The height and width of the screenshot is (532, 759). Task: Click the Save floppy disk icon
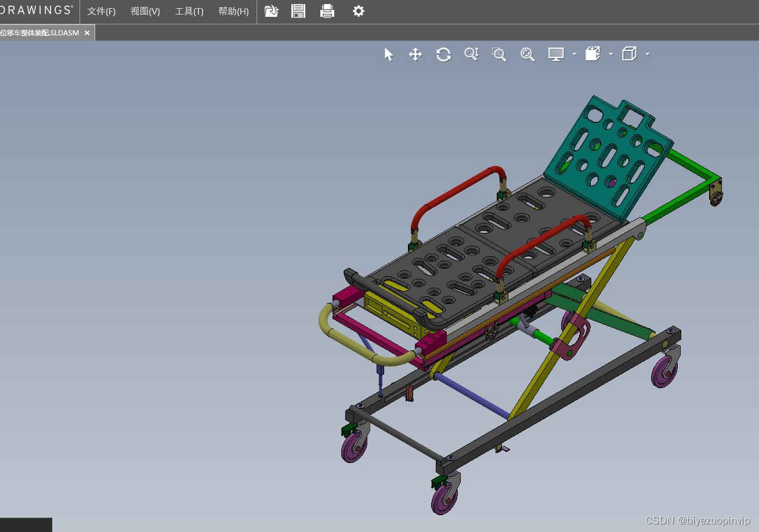pyautogui.click(x=298, y=11)
